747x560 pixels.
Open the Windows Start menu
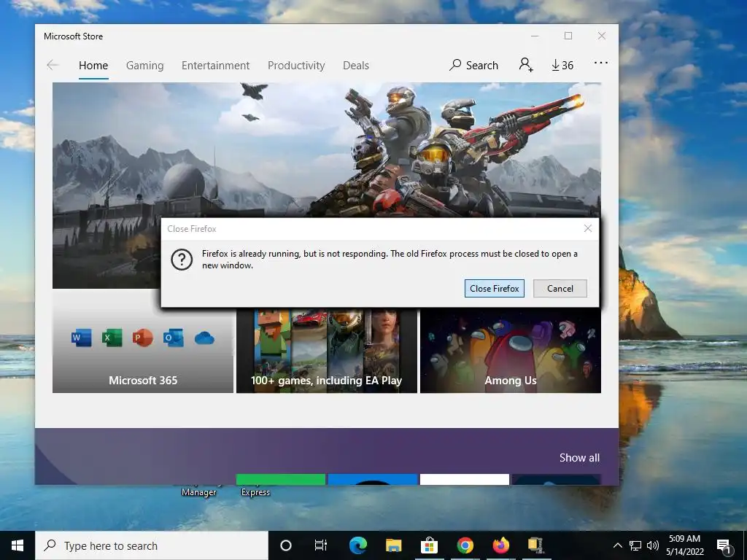coord(18,545)
